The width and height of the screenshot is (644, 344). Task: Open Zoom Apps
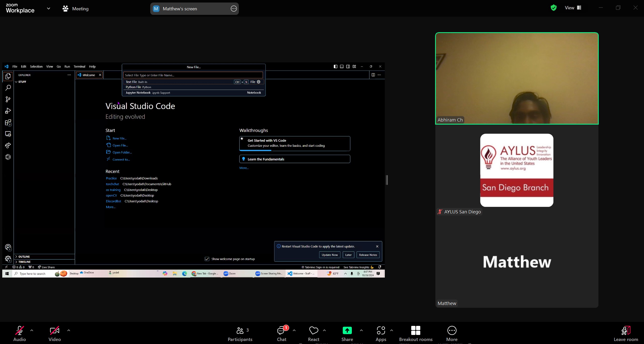pos(381,333)
